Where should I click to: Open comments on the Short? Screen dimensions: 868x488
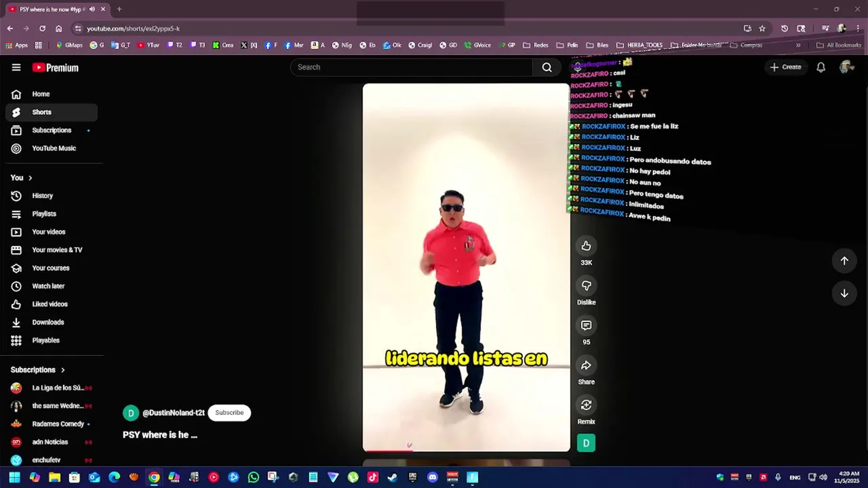pos(587,326)
